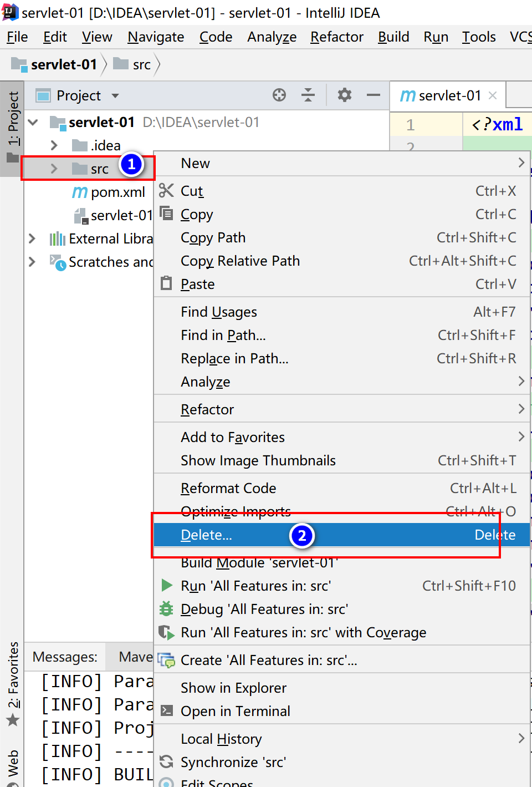Open the Code menu in menu bar

click(216, 37)
